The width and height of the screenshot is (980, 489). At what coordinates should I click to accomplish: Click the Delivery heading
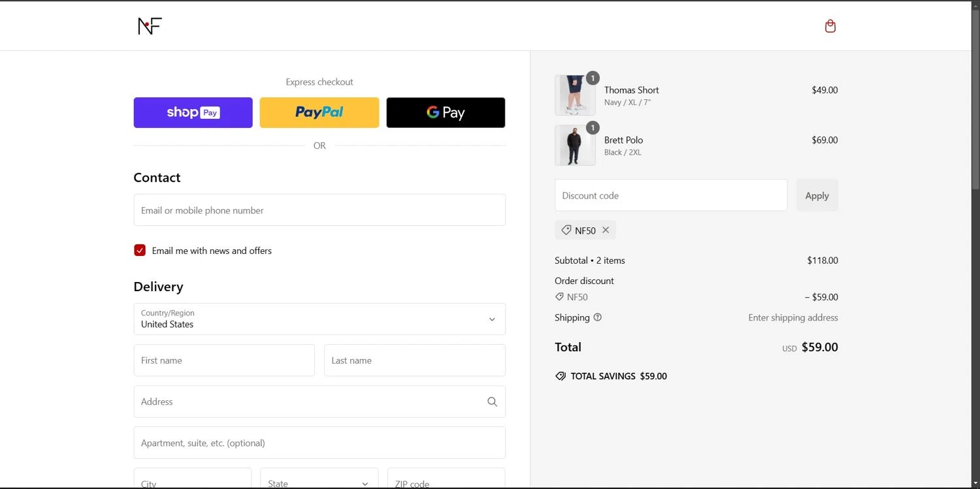(158, 287)
